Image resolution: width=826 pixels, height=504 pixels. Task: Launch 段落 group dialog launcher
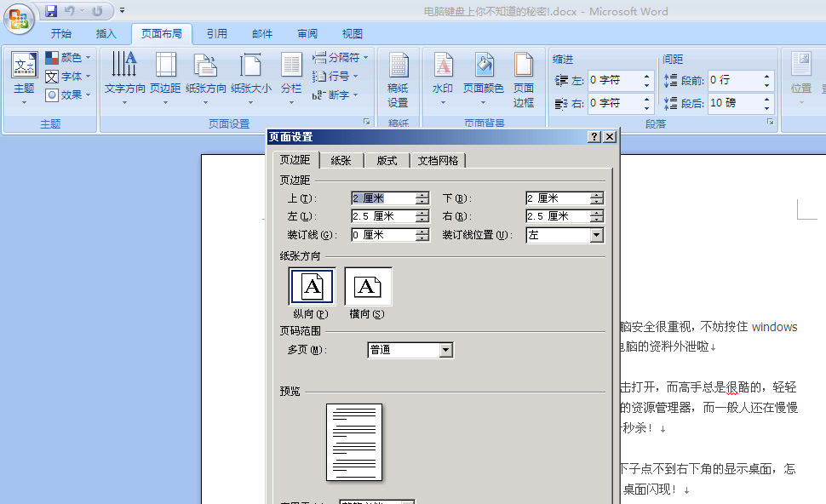coord(770,122)
